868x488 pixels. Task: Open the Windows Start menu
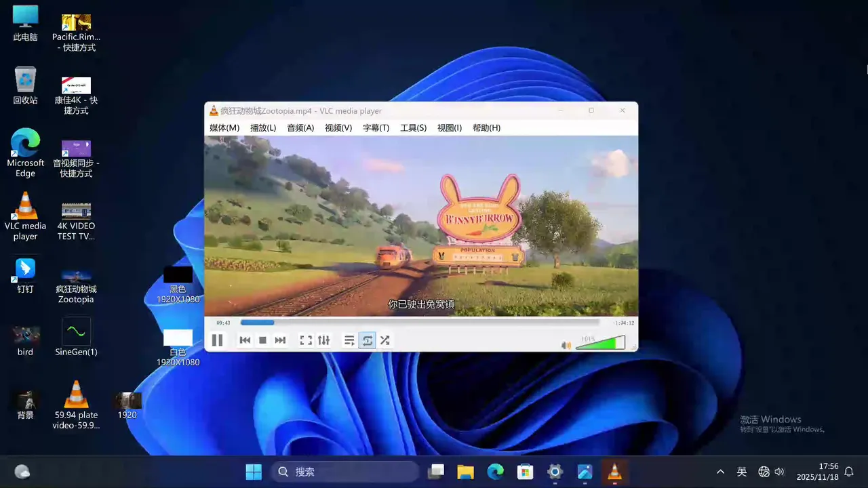[x=254, y=472]
